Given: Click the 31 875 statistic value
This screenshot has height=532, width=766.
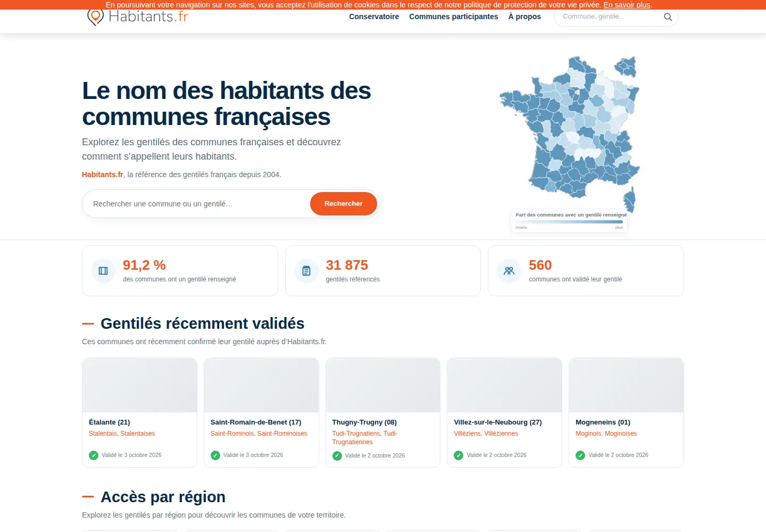Looking at the screenshot, I should 347,265.
